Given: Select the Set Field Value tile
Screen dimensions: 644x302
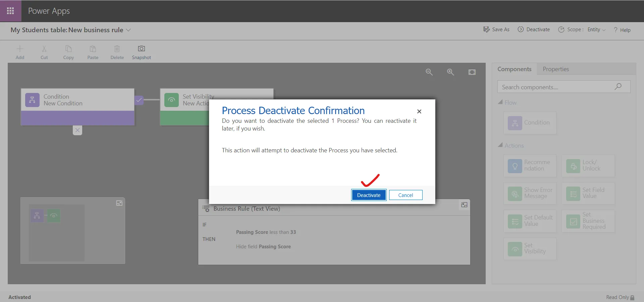Looking at the screenshot, I should pos(588,193).
